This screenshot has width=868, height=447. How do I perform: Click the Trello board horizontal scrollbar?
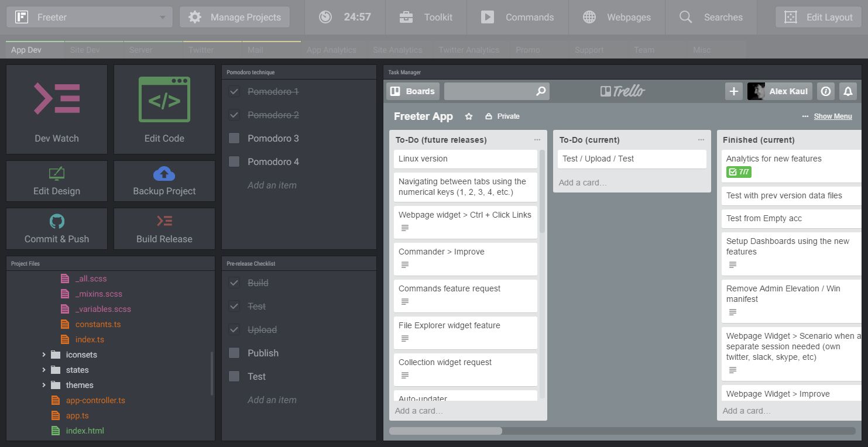445,431
